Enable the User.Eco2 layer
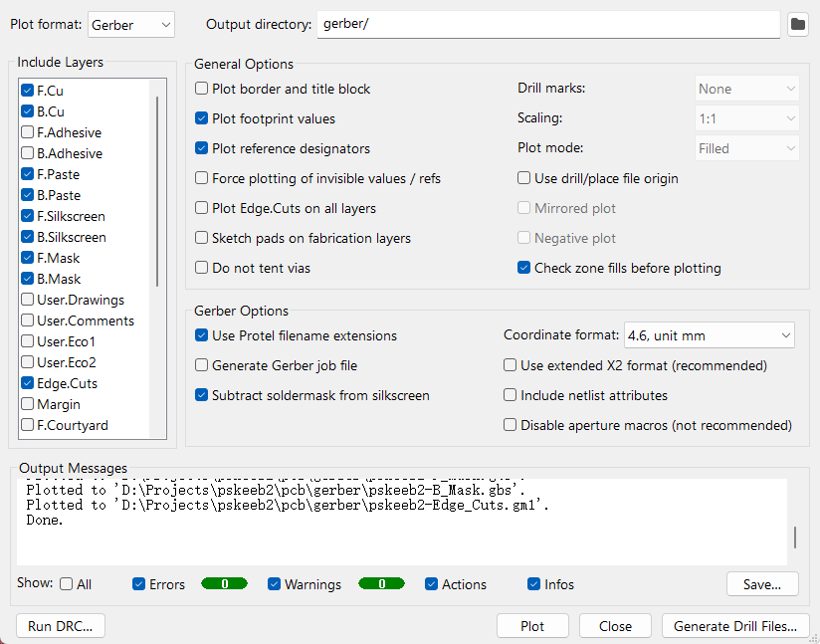Viewport: 820px width, 644px height. 28,362
